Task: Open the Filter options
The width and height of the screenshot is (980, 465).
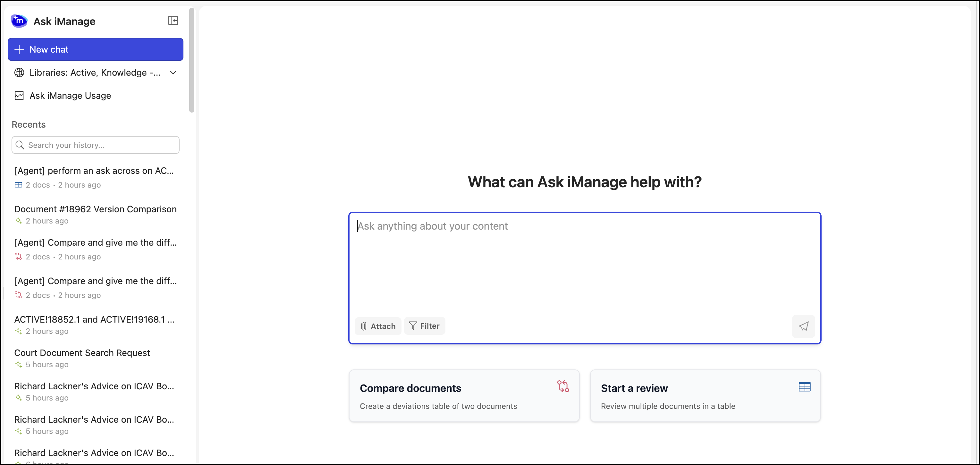Action: click(425, 326)
